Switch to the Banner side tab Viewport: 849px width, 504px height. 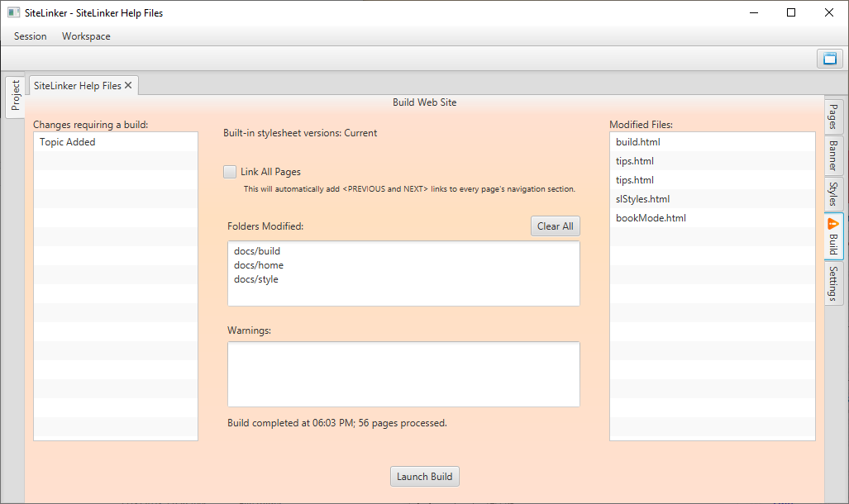[833, 155]
